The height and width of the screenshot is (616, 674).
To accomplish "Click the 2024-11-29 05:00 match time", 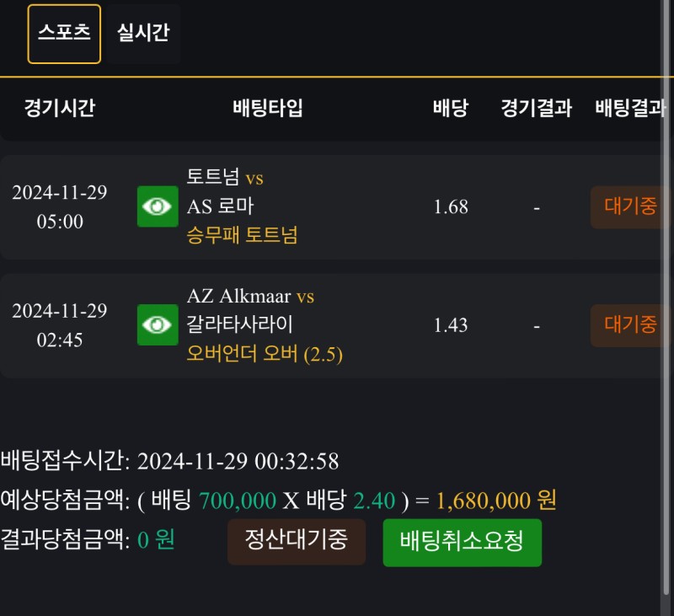I will pos(59,206).
